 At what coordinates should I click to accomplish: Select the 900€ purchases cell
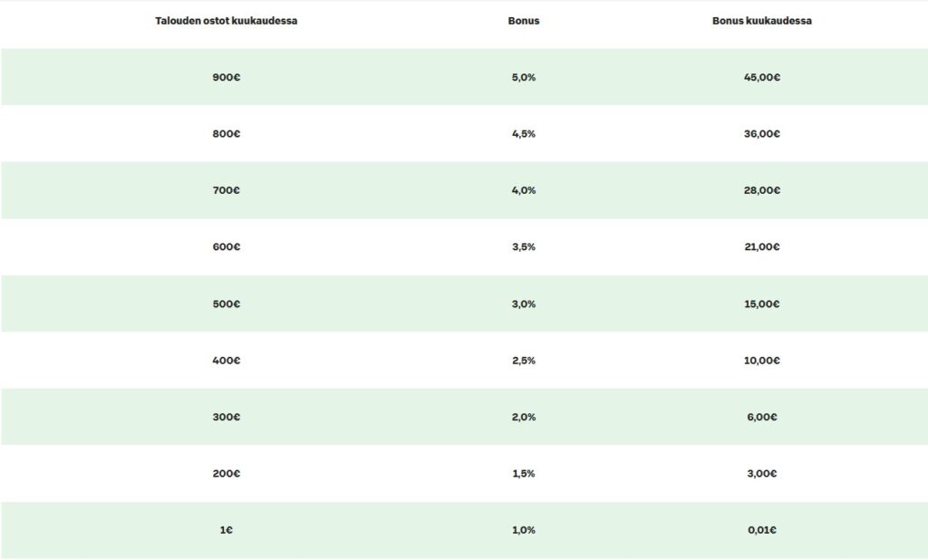pos(226,77)
